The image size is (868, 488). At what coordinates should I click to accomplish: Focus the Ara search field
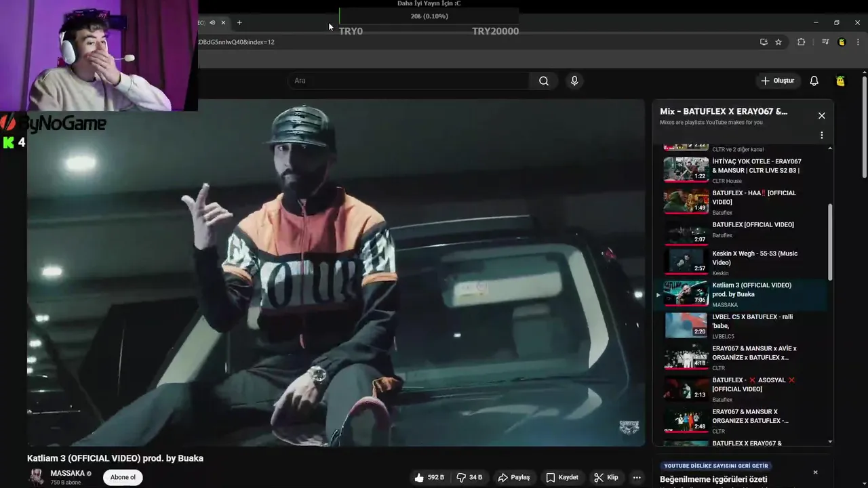coord(409,81)
